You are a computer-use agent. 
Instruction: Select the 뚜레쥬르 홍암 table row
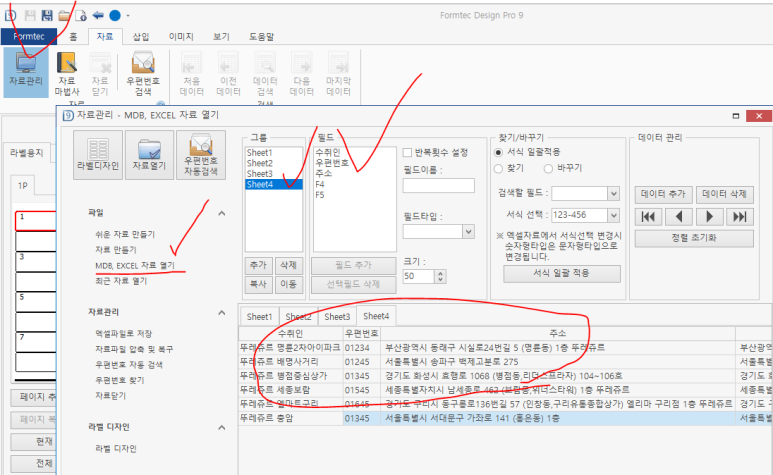point(506,418)
